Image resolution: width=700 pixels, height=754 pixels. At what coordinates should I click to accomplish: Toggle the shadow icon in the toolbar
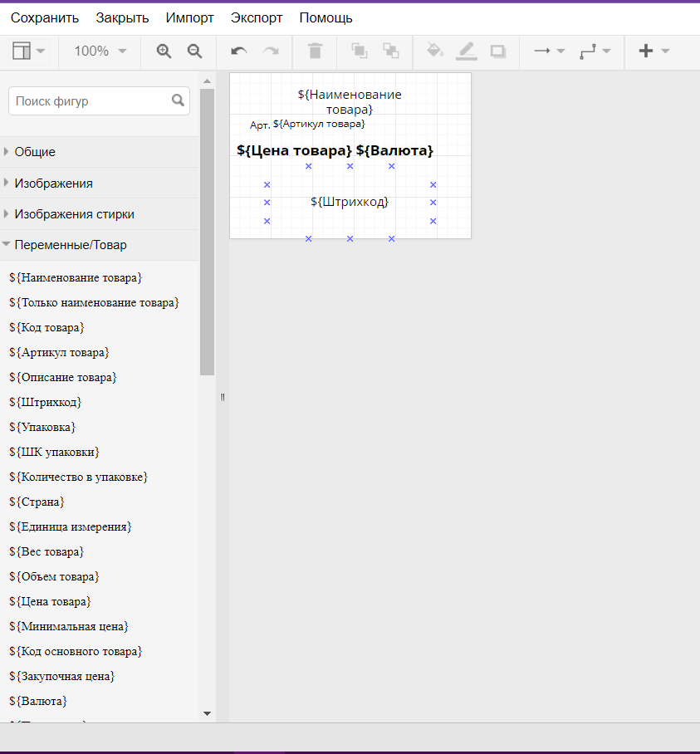pyautogui.click(x=498, y=51)
